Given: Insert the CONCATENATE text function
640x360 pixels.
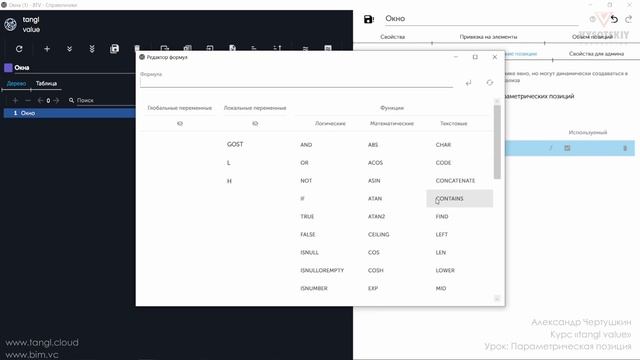Looking at the screenshot, I should pyautogui.click(x=456, y=181).
